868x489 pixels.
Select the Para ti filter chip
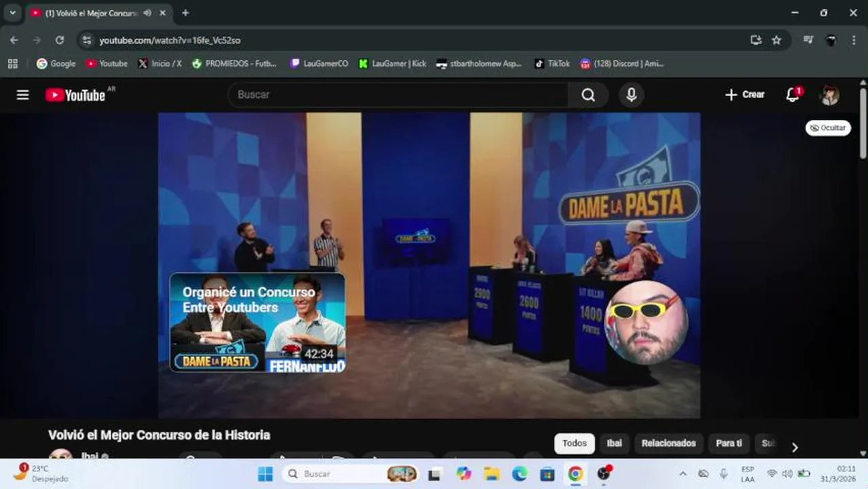729,443
